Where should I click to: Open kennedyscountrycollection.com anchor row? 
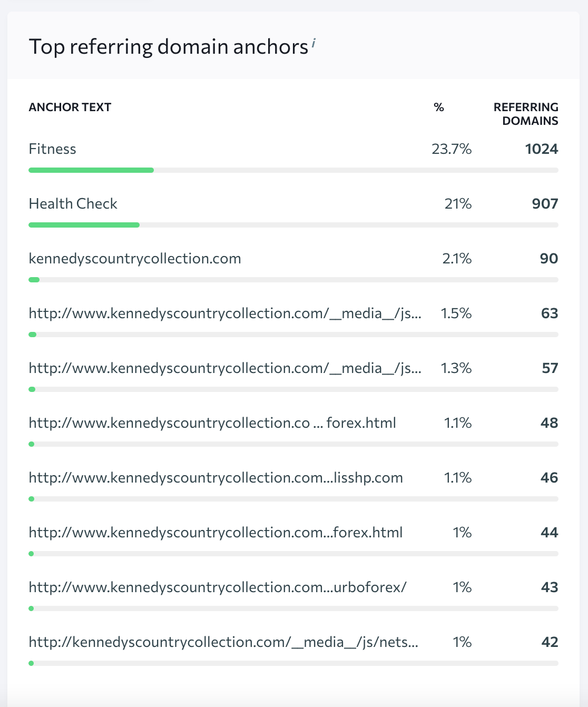135,259
